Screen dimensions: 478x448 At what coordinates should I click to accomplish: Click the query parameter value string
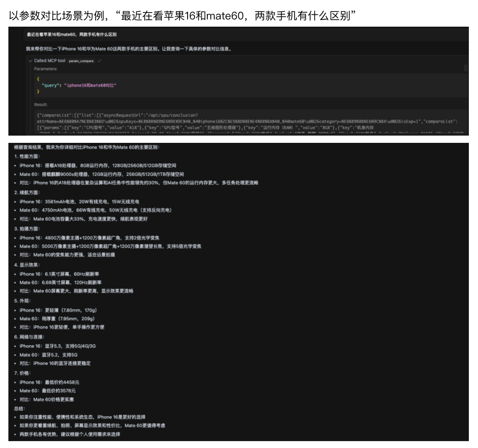tap(90, 85)
